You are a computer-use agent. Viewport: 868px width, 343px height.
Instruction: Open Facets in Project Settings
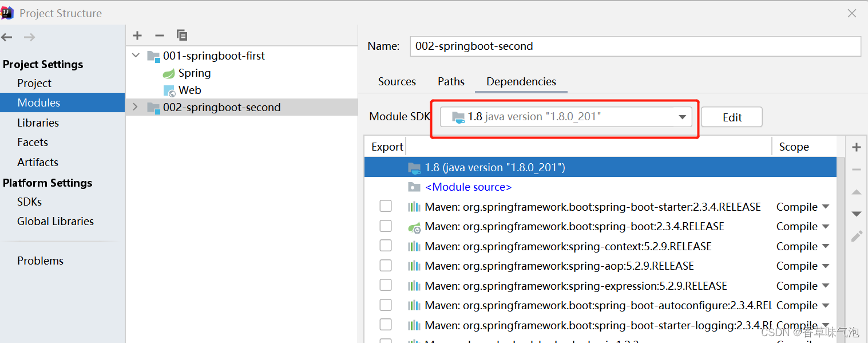33,143
